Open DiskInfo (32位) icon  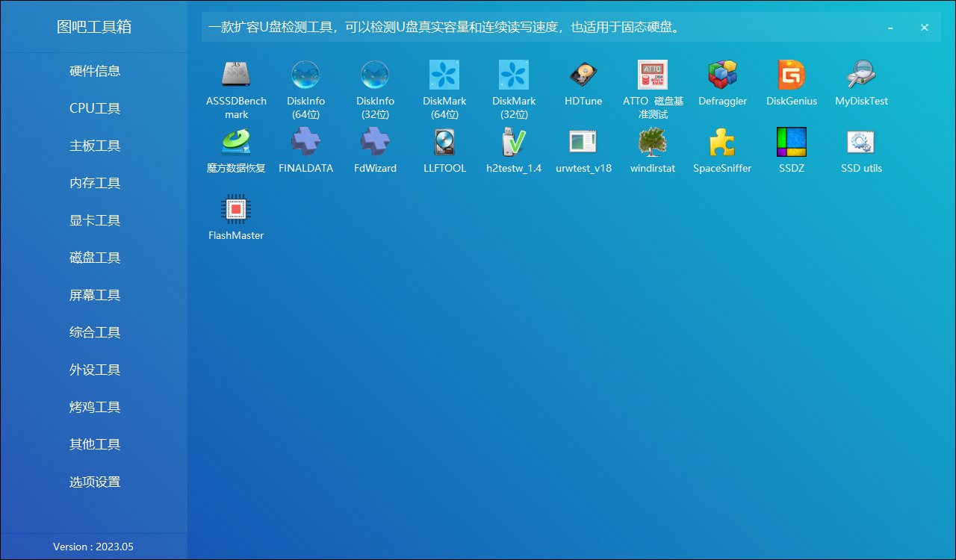tap(375, 75)
